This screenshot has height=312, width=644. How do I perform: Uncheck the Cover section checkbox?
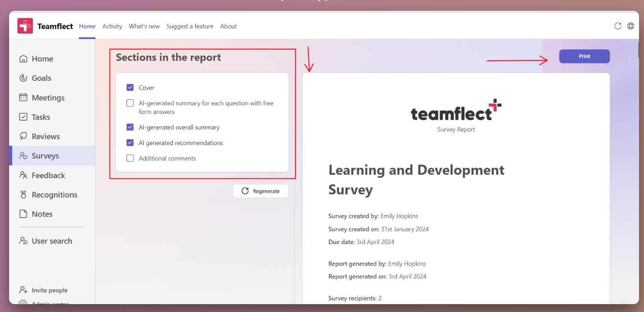130,87
